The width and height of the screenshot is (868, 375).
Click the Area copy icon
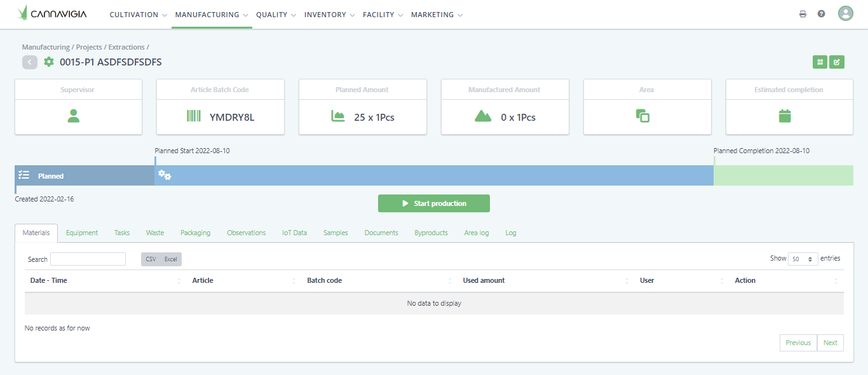(x=642, y=116)
